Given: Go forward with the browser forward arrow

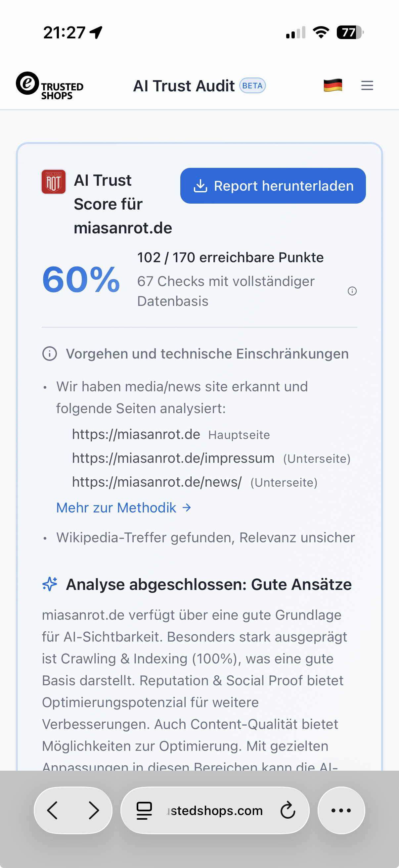Looking at the screenshot, I should [x=94, y=810].
